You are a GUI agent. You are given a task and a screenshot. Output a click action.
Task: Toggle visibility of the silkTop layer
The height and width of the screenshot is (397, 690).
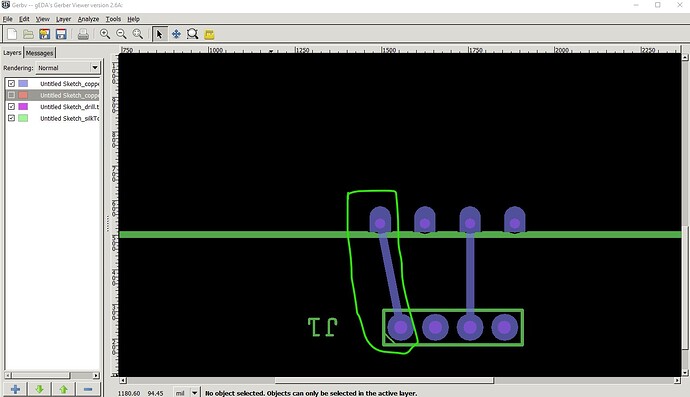(11, 118)
